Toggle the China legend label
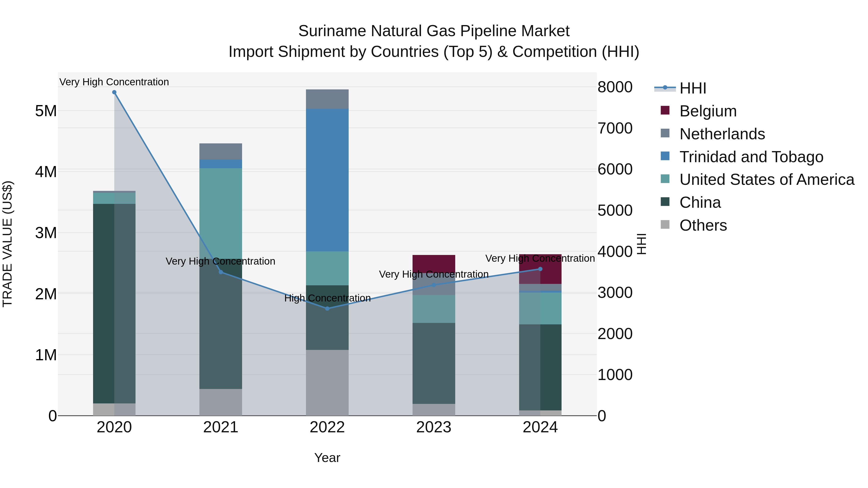The image size is (868, 488). (700, 202)
